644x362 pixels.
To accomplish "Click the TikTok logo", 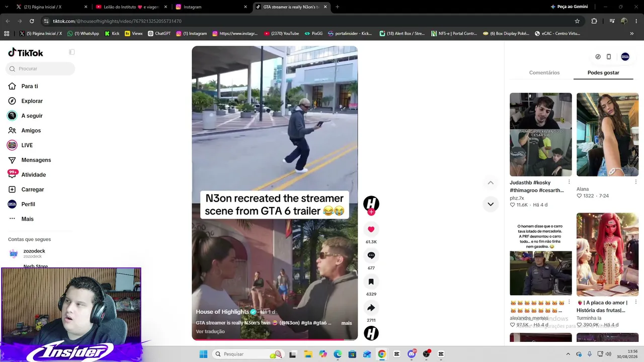I will 26,53.
